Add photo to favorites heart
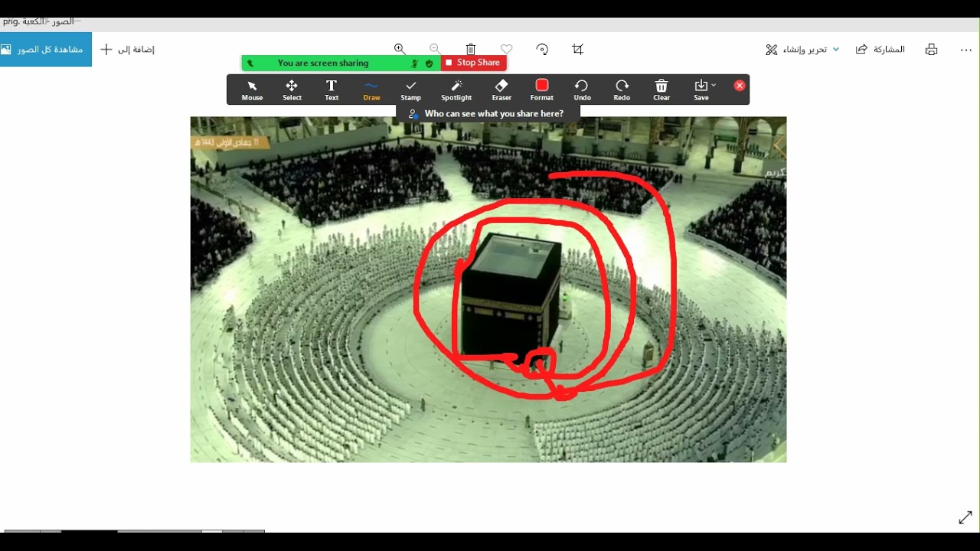This screenshot has height=551, width=980. (506, 49)
